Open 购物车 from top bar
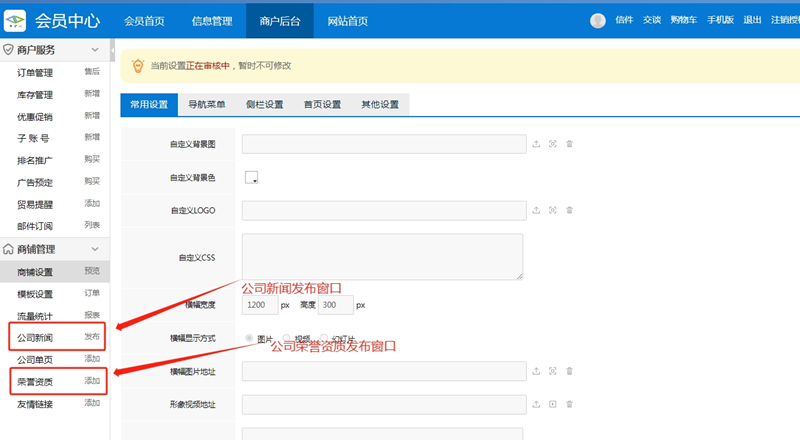 (686, 20)
